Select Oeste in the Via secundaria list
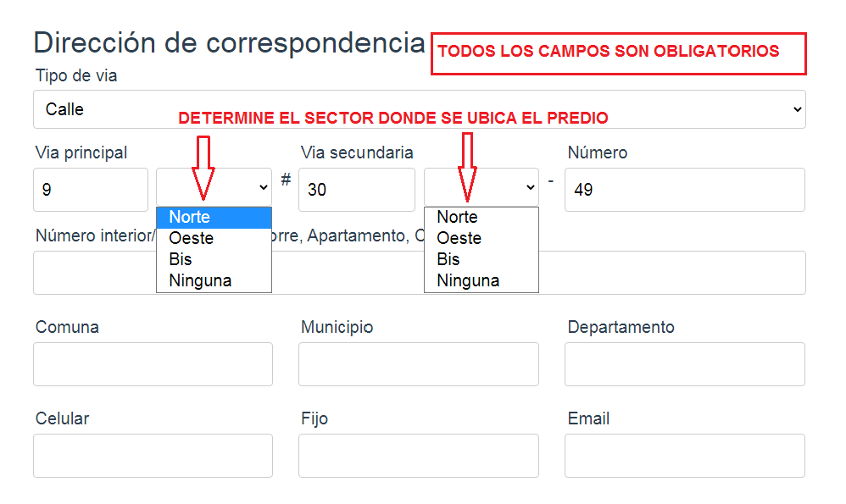The image size is (846, 504). point(481,239)
